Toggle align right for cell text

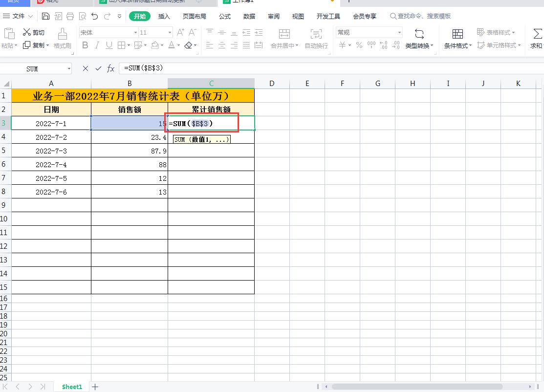(234, 45)
